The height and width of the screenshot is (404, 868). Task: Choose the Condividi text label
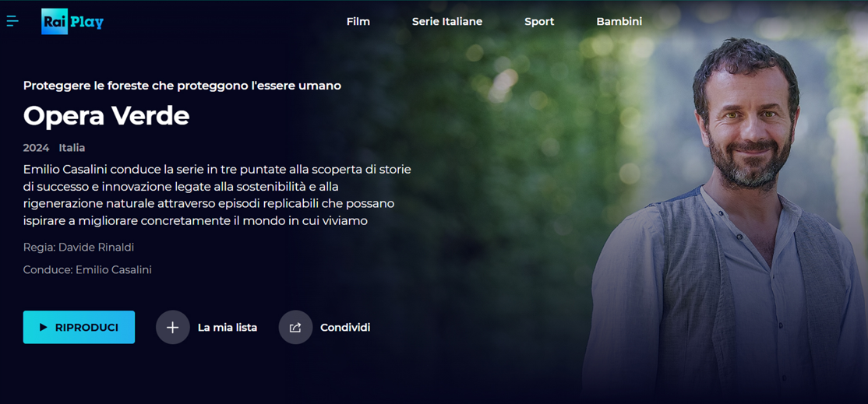345,327
